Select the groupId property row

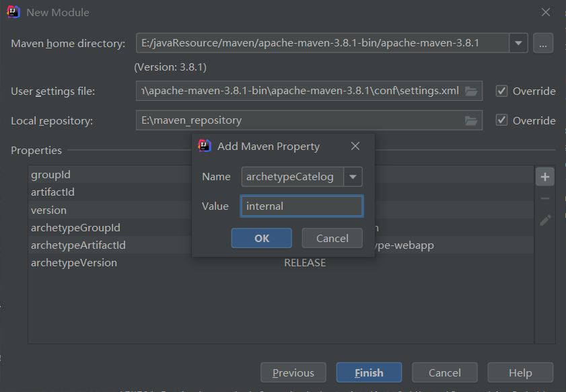tap(281, 175)
